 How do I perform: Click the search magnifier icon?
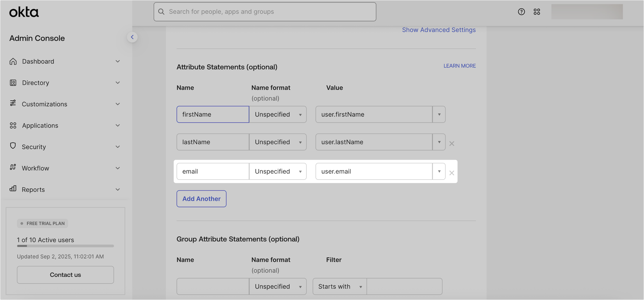[x=162, y=12]
